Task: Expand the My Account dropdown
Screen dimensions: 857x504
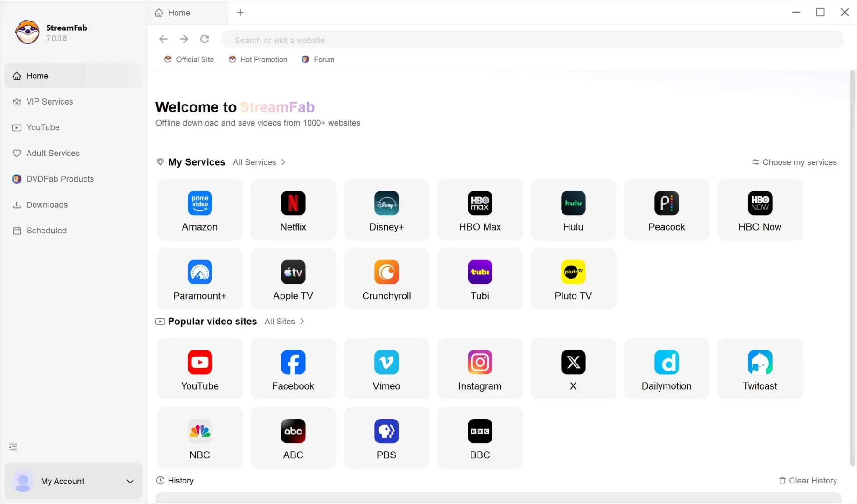Action: coord(130,481)
